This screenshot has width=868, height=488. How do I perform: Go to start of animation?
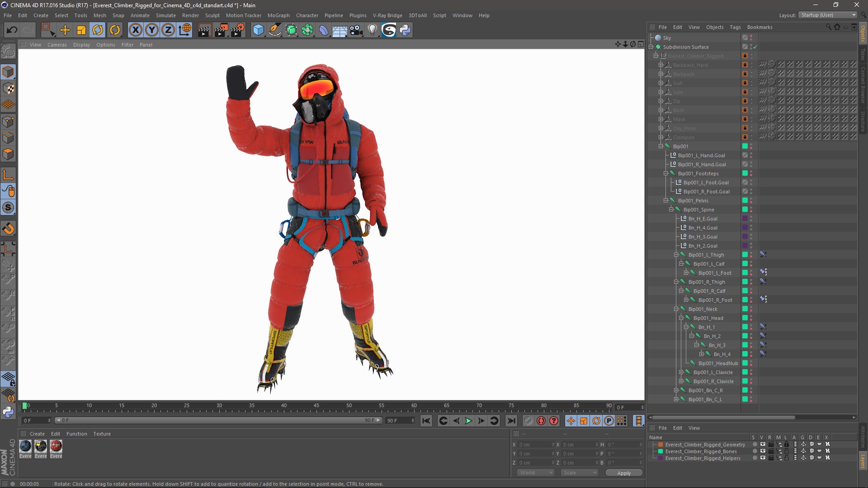click(426, 421)
